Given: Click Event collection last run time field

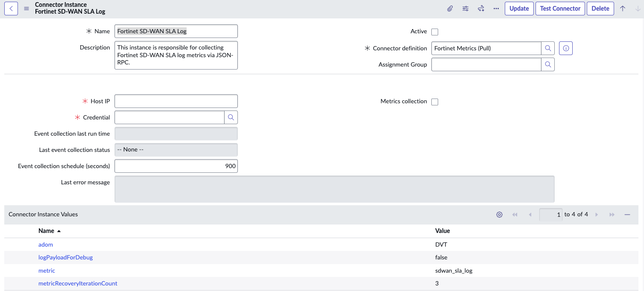Looking at the screenshot, I should pyautogui.click(x=176, y=134).
